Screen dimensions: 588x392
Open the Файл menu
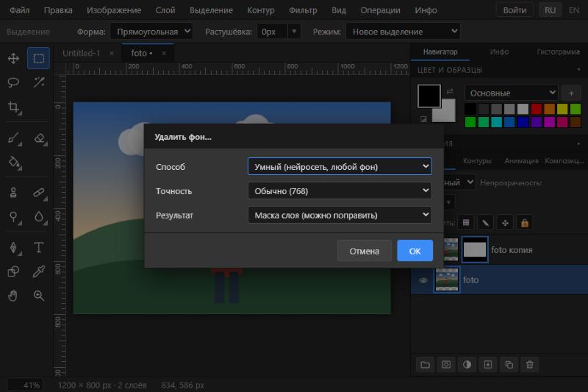point(20,10)
